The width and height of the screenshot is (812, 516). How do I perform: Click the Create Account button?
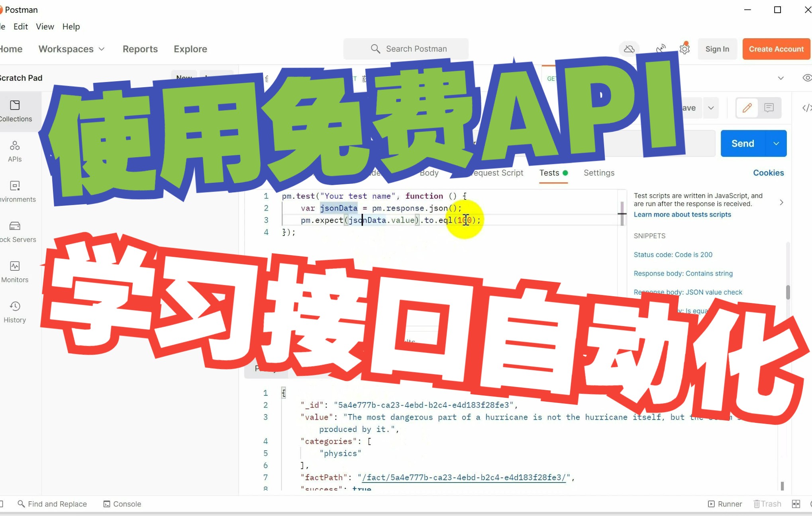[x=776, y=49]
